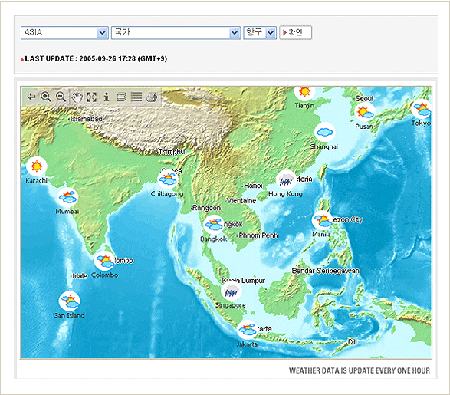Click the Mumbai partly cloudy icon
450x395 pixels.
67,197
